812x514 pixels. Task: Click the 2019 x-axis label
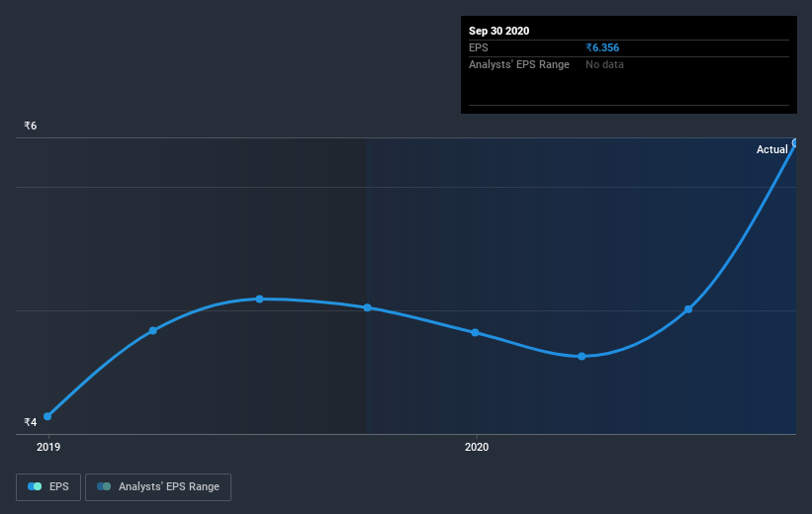48,447
